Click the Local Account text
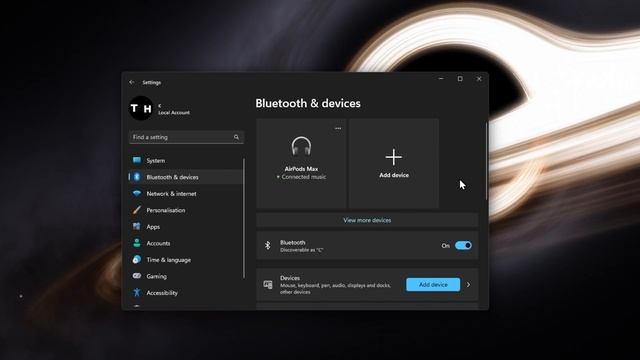The height and width of the screenshot is (360, 640). coord(174,113)
